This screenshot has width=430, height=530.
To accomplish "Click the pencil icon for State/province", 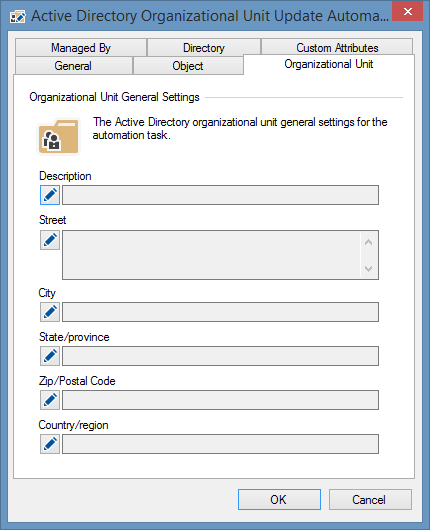I will pyautogui.click(x=50, y=356).
